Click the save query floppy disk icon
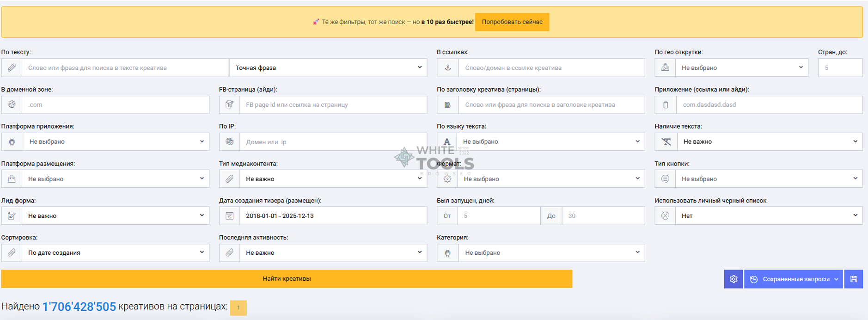Image resolution: width=868 pixels, height=320 pixels. [853, 279]
